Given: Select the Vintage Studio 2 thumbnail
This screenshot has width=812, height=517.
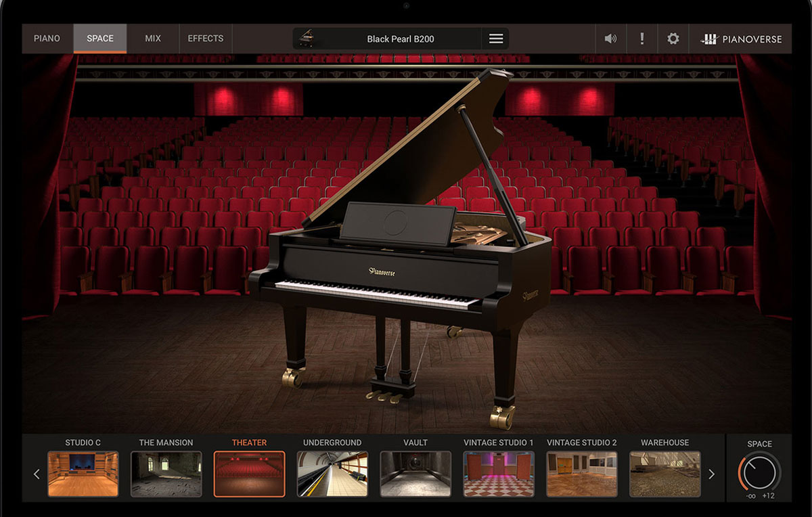Looking at the screenshot, I should point(582,474).
